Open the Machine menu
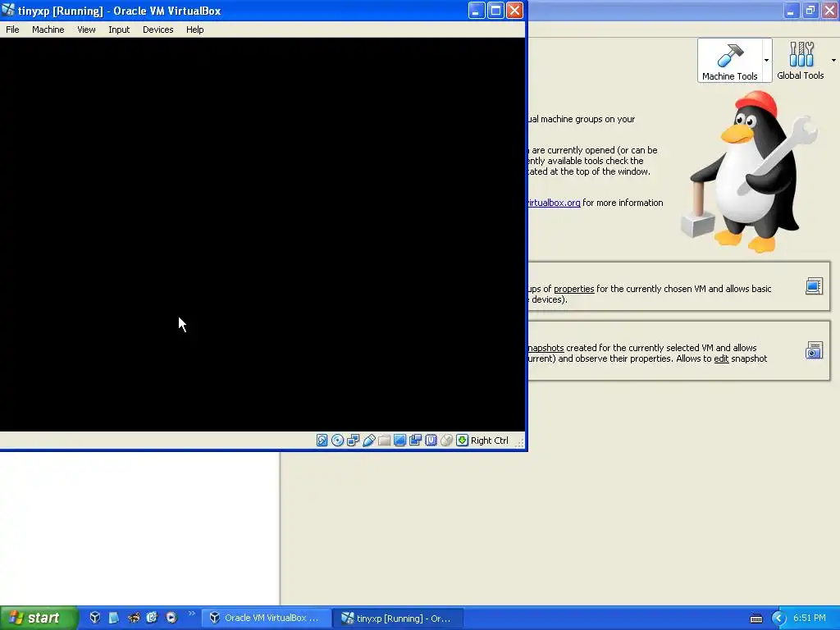The width and height of the screenshot is (840, 630). tap(48, 30)
